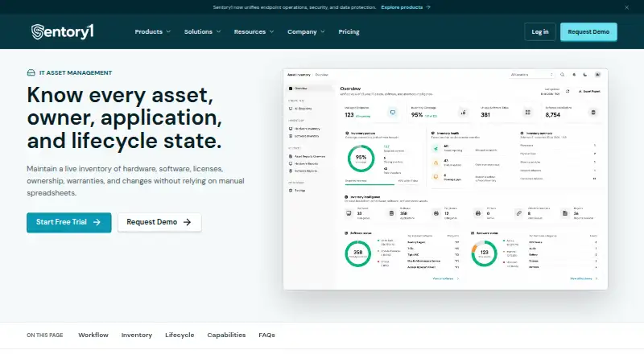Open the Products dropdown menu
This screenshot has height=354, width=644.
[153, 31]
